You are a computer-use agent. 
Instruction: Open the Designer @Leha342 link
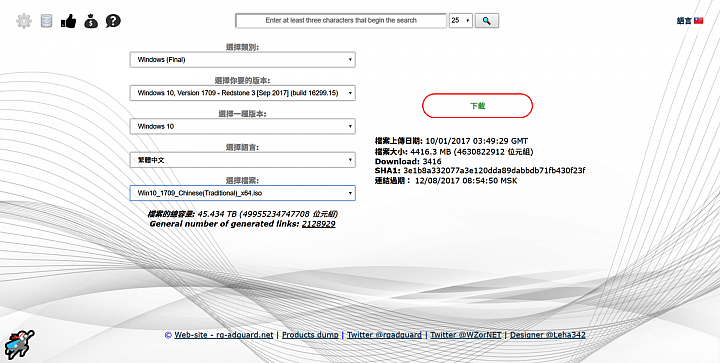(547, 335)
